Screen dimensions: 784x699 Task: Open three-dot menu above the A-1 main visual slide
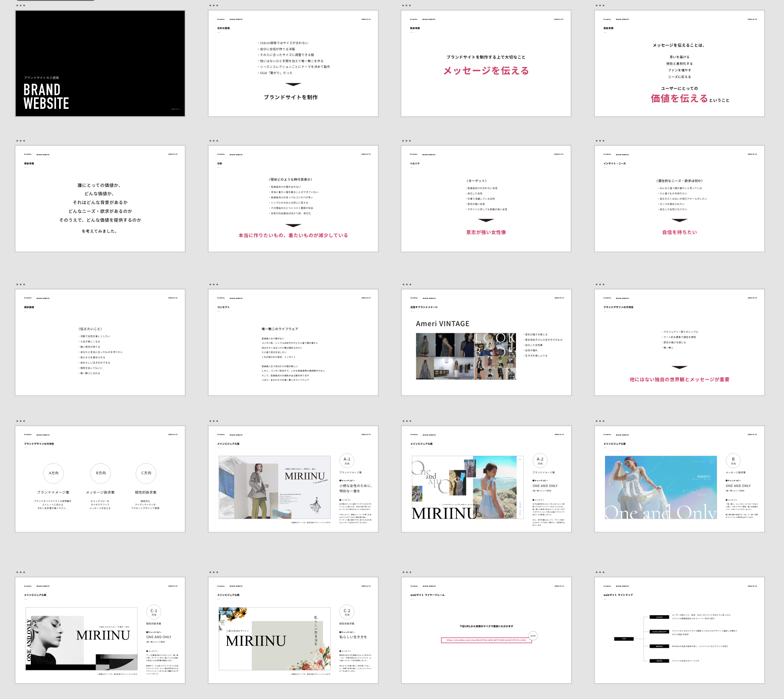[214, 421]
